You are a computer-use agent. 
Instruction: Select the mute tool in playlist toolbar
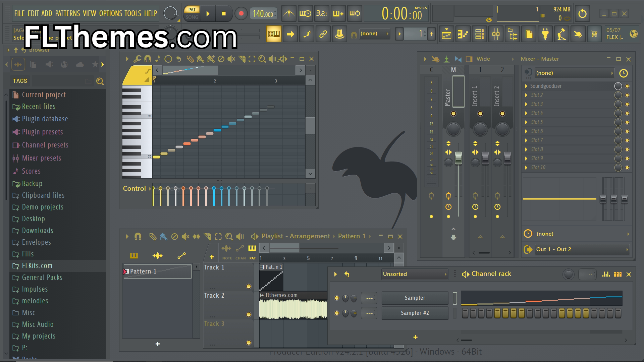click(x=185, y=237)
